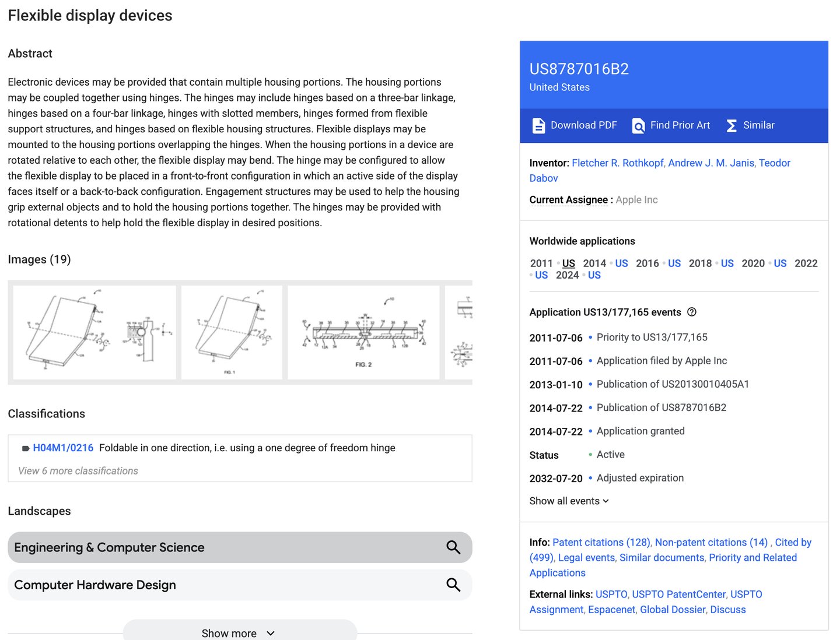Click the tag icon beside H04M1/0216
The width and height of the screenshot is (840, 640).
(26, 448)
